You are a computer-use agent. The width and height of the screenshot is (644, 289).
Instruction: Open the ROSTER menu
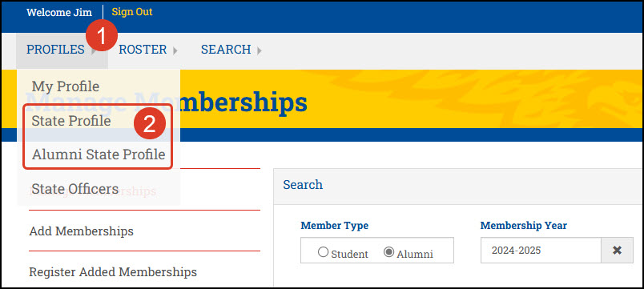point(143,50)
